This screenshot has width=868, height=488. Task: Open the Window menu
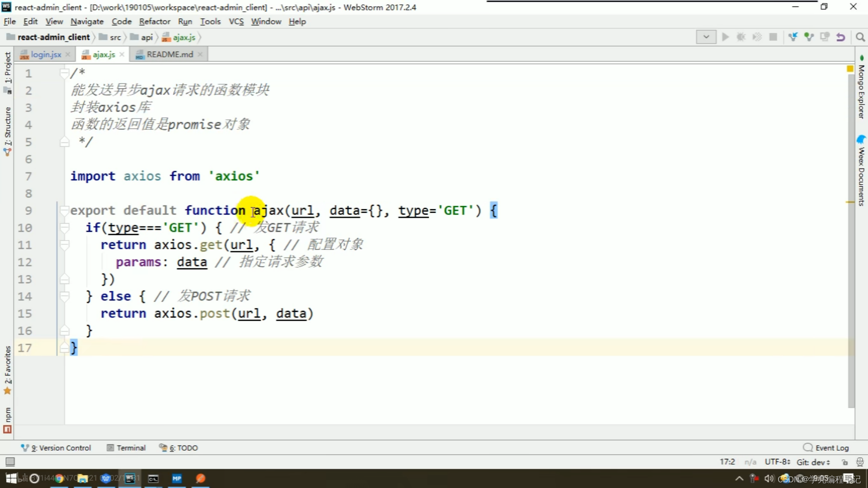click(266, 21)
